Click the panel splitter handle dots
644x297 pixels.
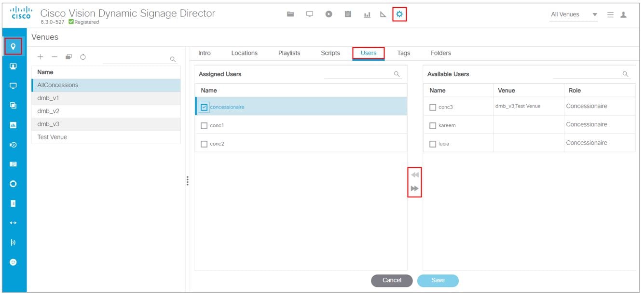188,181
